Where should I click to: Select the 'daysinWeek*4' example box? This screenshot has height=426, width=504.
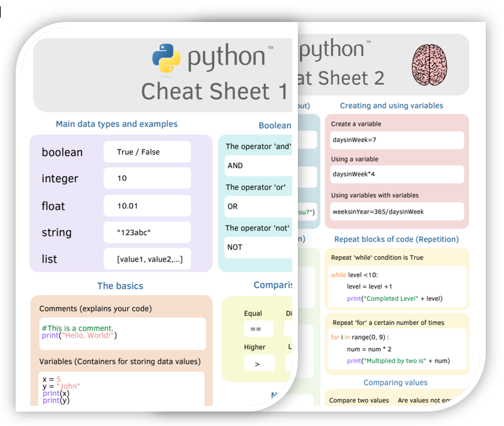click(397, 174)
